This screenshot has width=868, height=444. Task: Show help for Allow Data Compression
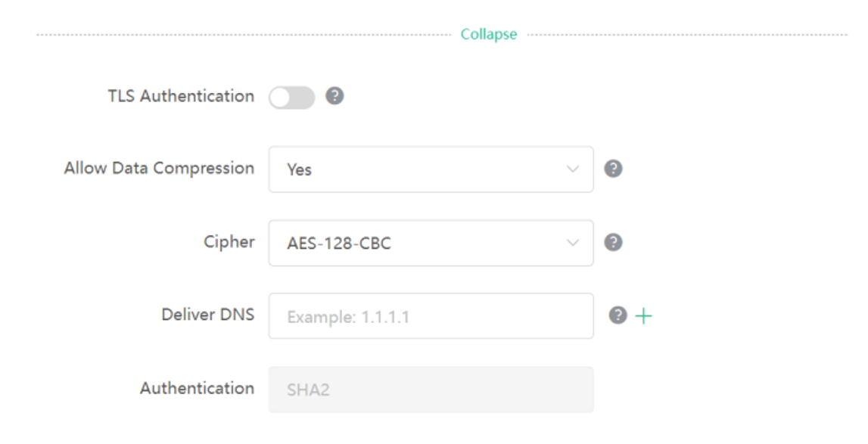pyautogui.click(x=613, y=169)
